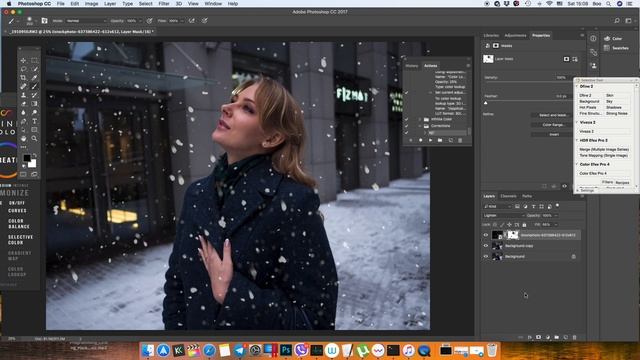Toggle Infinite Color action set checkmark

[406, 119]
